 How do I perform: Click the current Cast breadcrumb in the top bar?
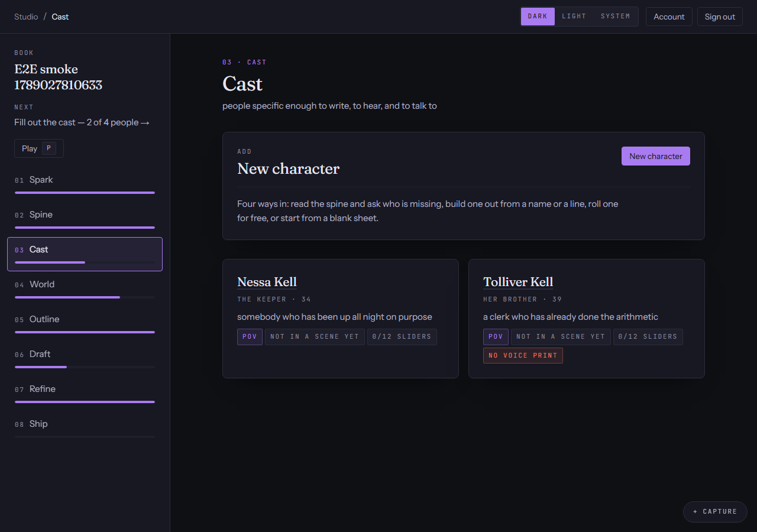(x=60, y=17)
